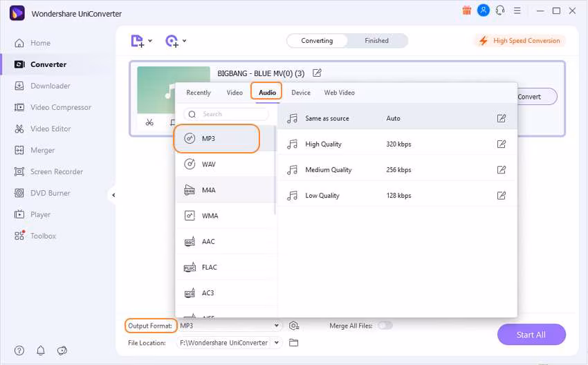Expand the Load DVD dropdown arrow

(185, 41)
